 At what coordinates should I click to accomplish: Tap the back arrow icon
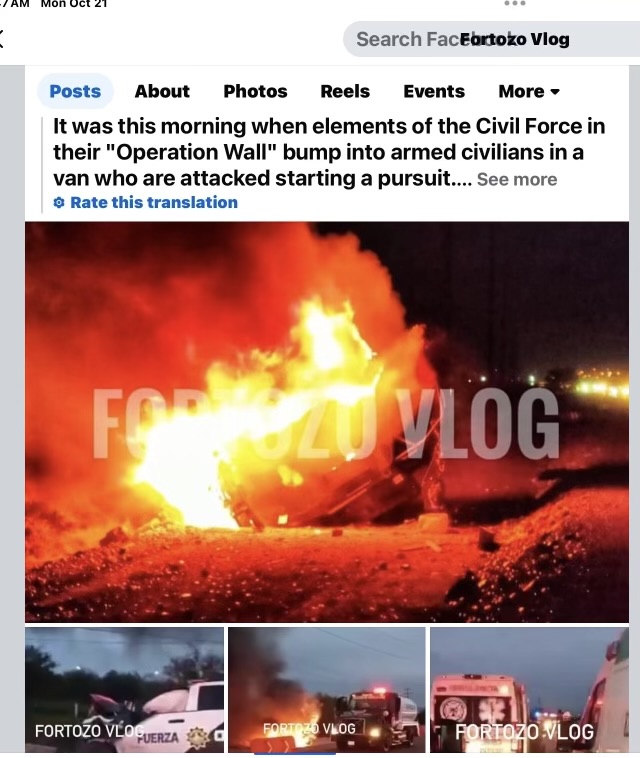(x=1, y=39)
